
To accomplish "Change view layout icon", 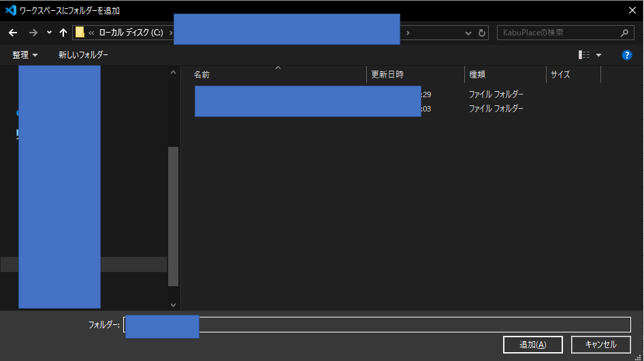I will point(584,55).
